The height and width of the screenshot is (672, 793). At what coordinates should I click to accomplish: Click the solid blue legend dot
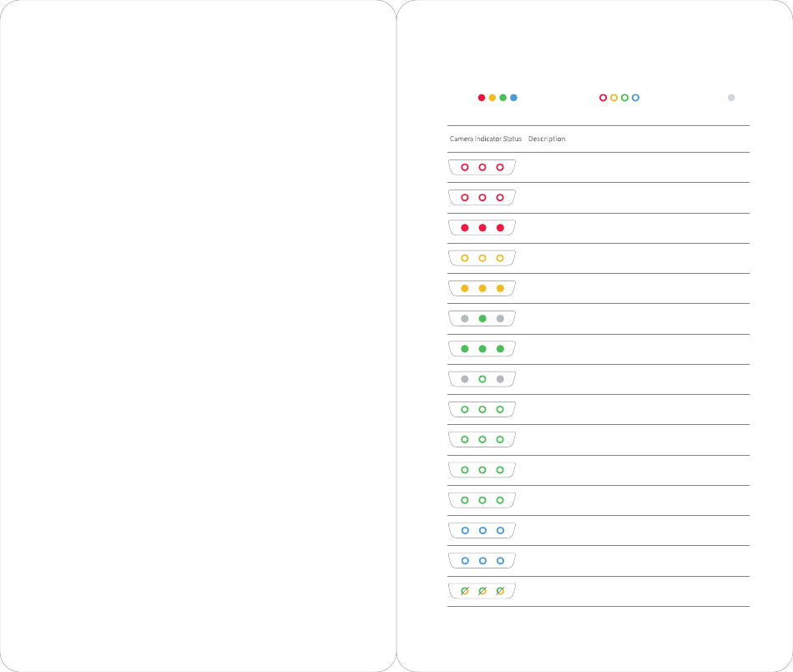(514, 98)
